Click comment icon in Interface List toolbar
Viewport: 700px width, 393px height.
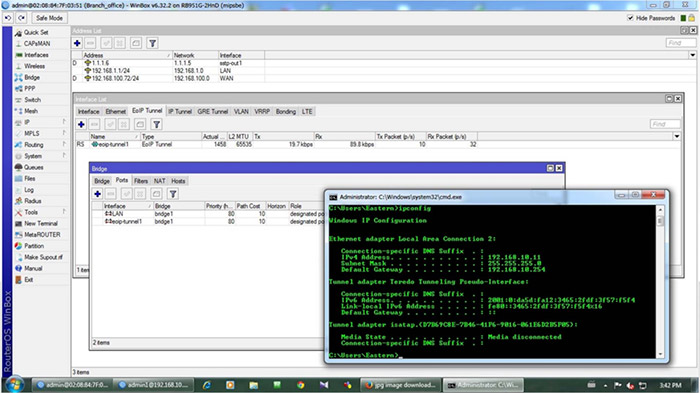coord(140,124)
